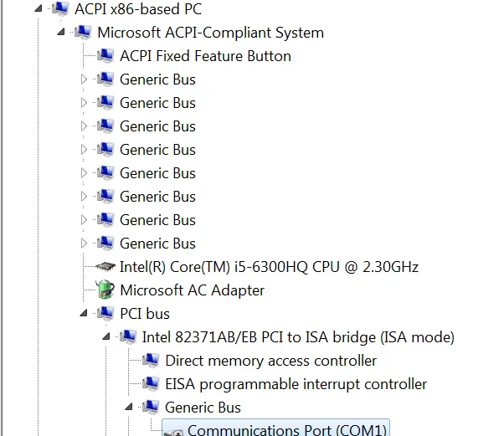Screen dimensions: 504x436
Task: Select the PCI bus label
Action: coord(145,314)
